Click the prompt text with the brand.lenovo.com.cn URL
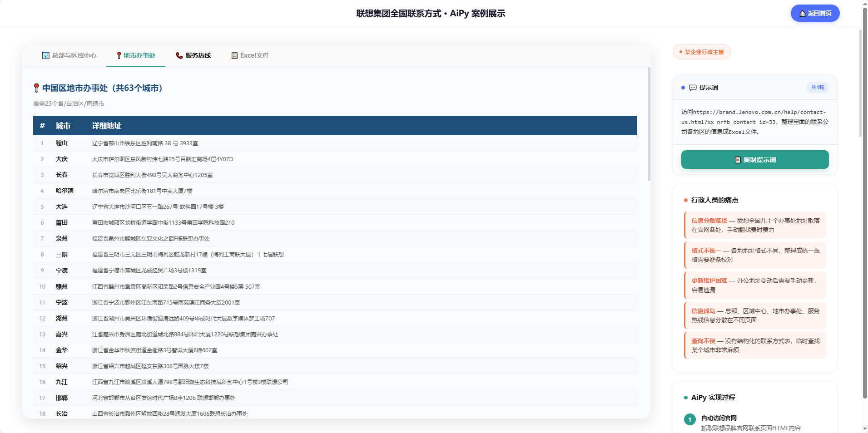 coord(755,122)
